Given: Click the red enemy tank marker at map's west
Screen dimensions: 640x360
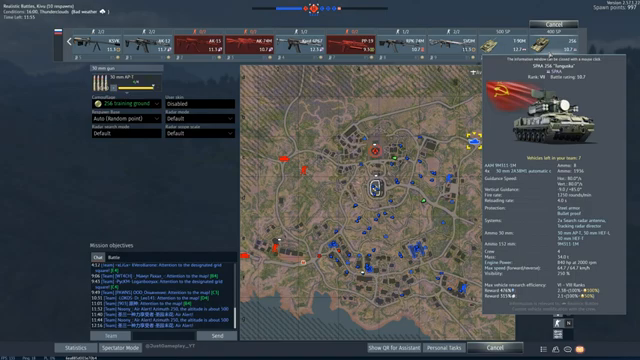Looking at the screenshot, I should [x=284, y=158].
